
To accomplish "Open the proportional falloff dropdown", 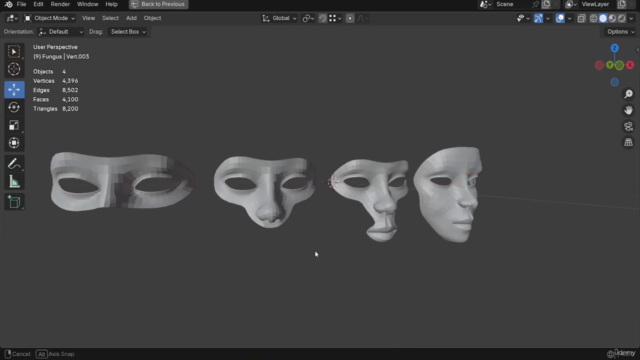I will pos(363,18).
